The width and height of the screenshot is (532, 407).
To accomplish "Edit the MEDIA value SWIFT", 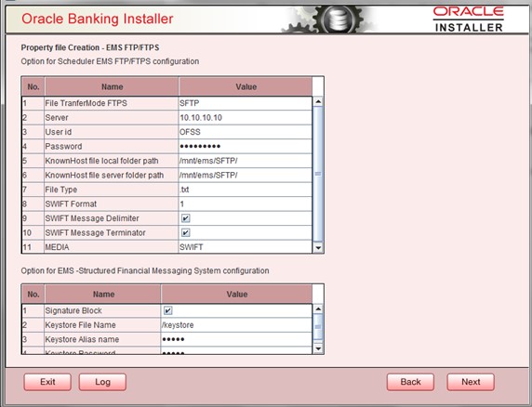I will [x=245, y=247].
